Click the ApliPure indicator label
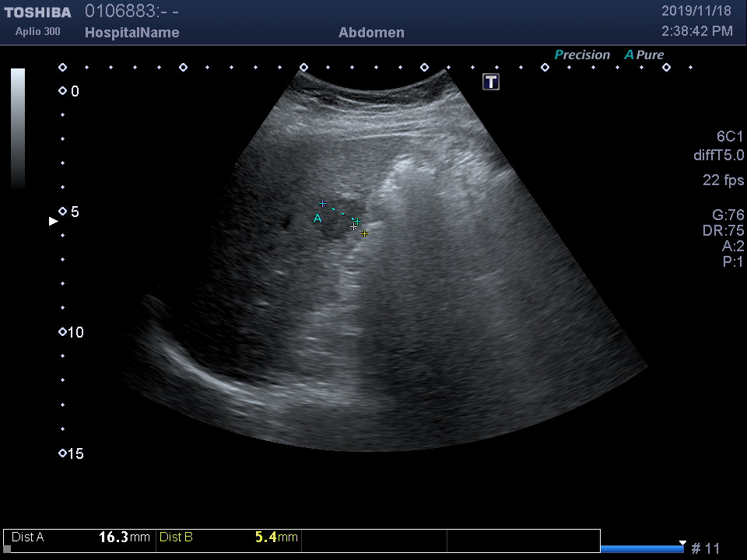Viewport: 747px width, 560px height. click(644, 55)
